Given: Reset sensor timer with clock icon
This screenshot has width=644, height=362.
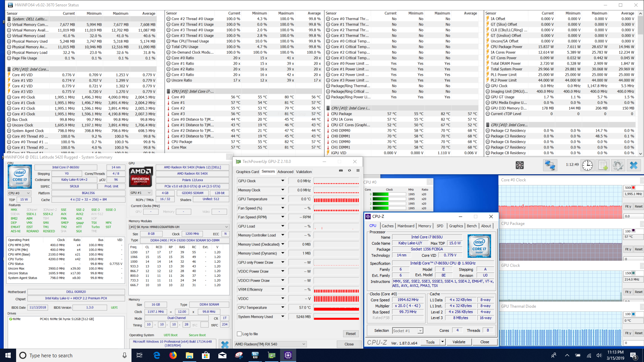Looking at the screenshot, I should [587, 165].
